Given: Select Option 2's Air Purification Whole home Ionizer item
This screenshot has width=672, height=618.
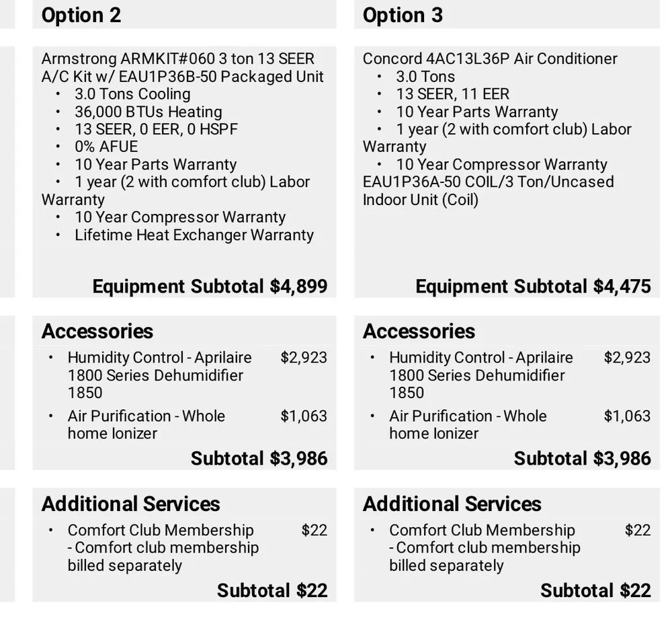Looking at the screenshot, I should 146,424.
